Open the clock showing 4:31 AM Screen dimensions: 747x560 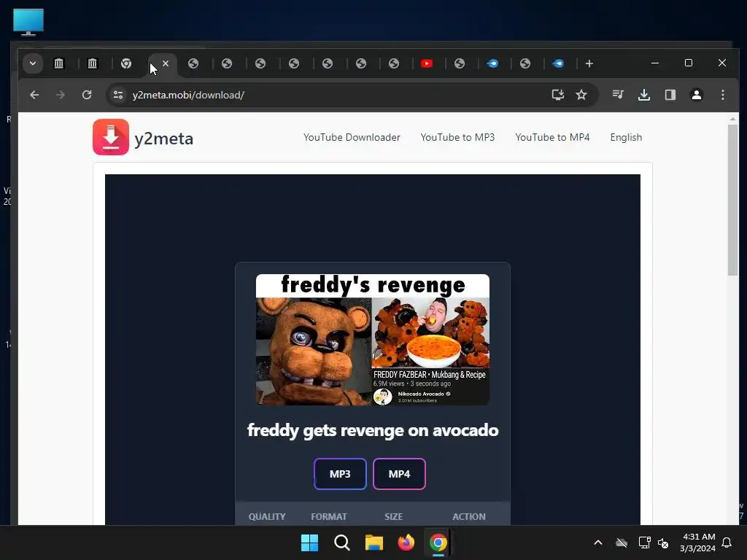click(x=698, y=542)
